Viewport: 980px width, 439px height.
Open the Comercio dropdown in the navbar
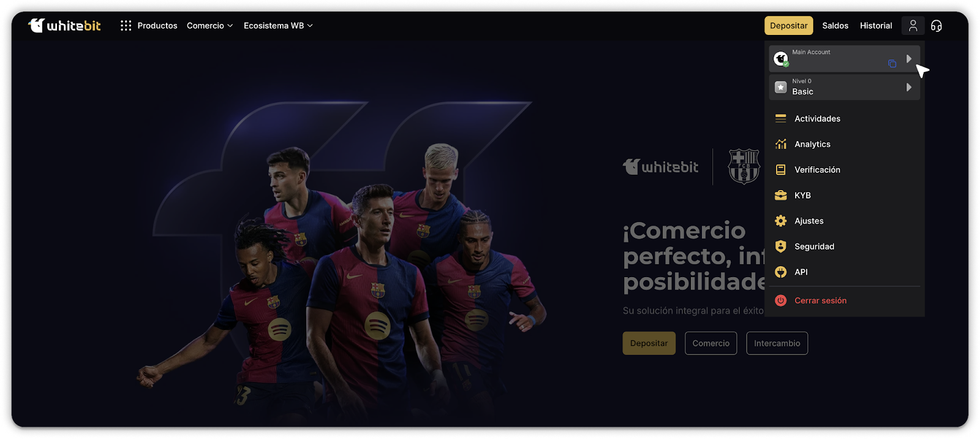[209, 25]
